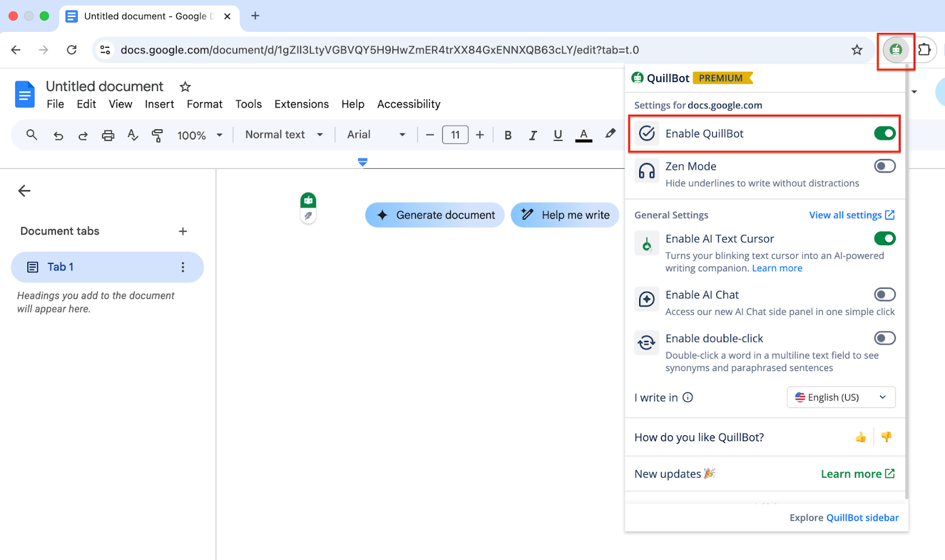This screenshot has width=945, height=560.
Task: Open the Insert menu
Action: pos(159,104)
